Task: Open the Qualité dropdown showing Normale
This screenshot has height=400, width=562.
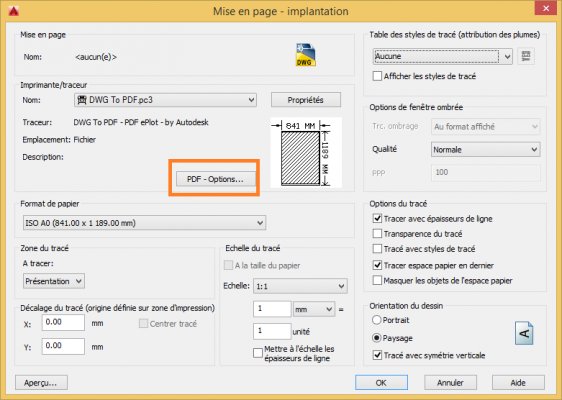Action: click(x=486, y=149)
